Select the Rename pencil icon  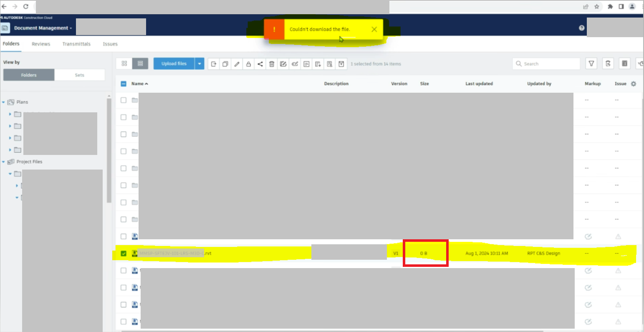[237, 63]
